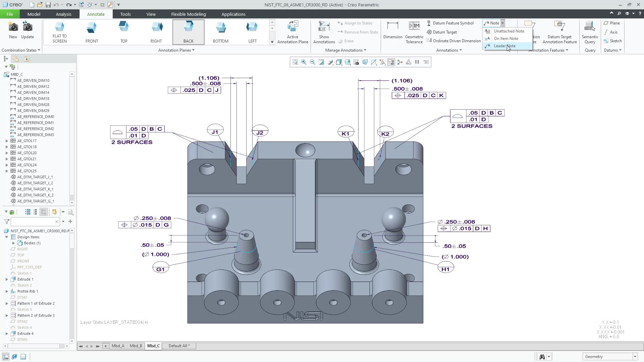644x362 pixels.
Task: Select the BOTTOM annotation plane
Action: 221,32
